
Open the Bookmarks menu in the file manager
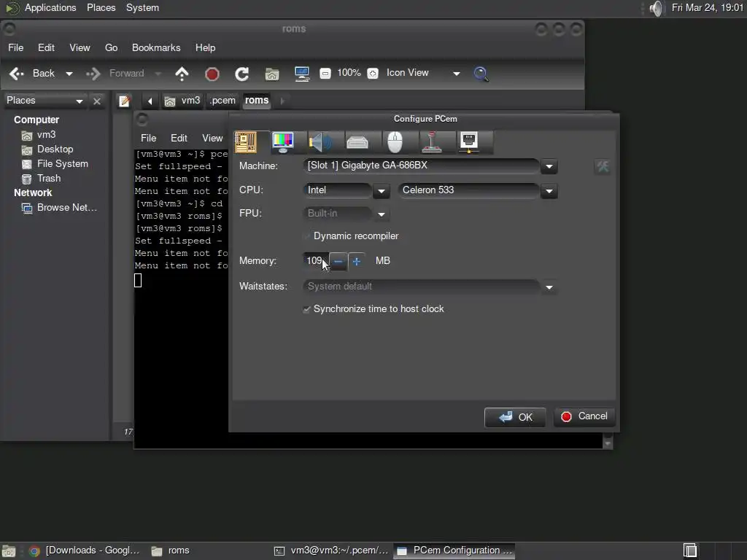tap(156, 47)
